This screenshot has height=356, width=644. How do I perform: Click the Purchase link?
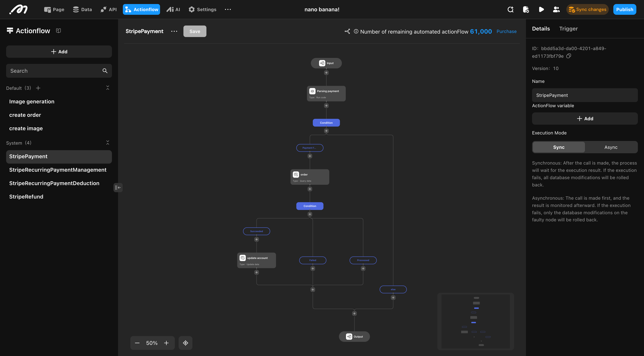click(x=506, y=31)
